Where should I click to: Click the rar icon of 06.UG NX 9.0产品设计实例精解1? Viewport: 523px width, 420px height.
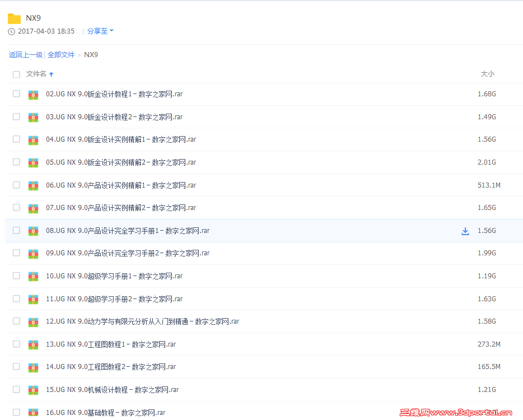33,186
